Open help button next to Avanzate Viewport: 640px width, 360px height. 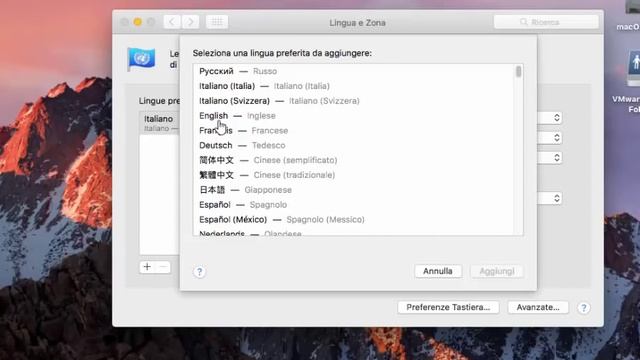(584, 308)
